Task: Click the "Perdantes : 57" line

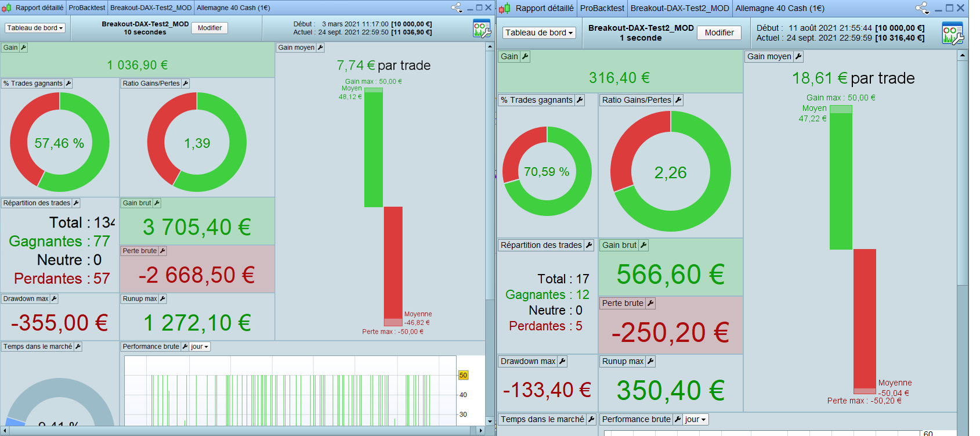Action: tap(62, 279)
